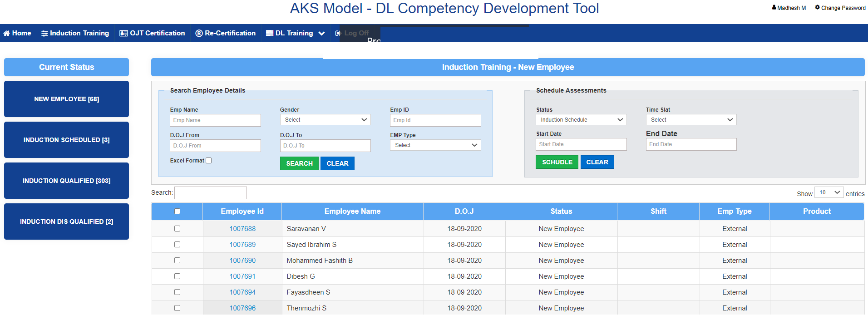Screen dimensions: 868x315
Task: Click INDUCTION QUALIFIED [303] status button
Action: 66,181
